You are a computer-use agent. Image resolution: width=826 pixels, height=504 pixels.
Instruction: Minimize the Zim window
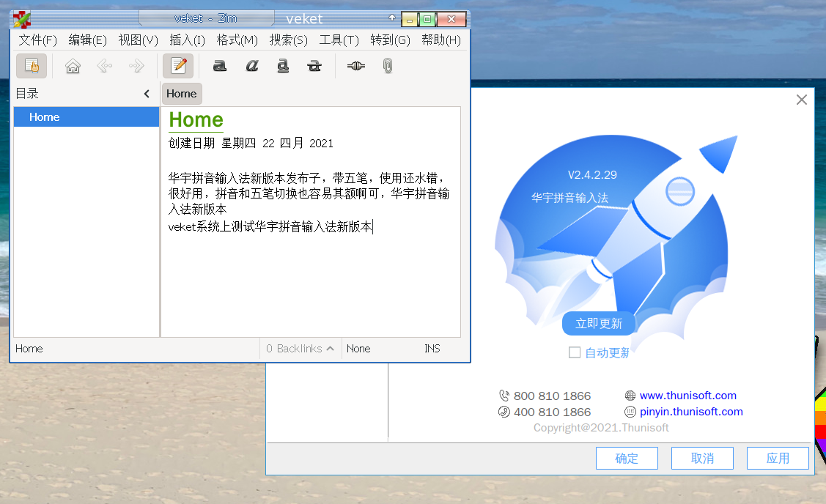click(409, 20)
